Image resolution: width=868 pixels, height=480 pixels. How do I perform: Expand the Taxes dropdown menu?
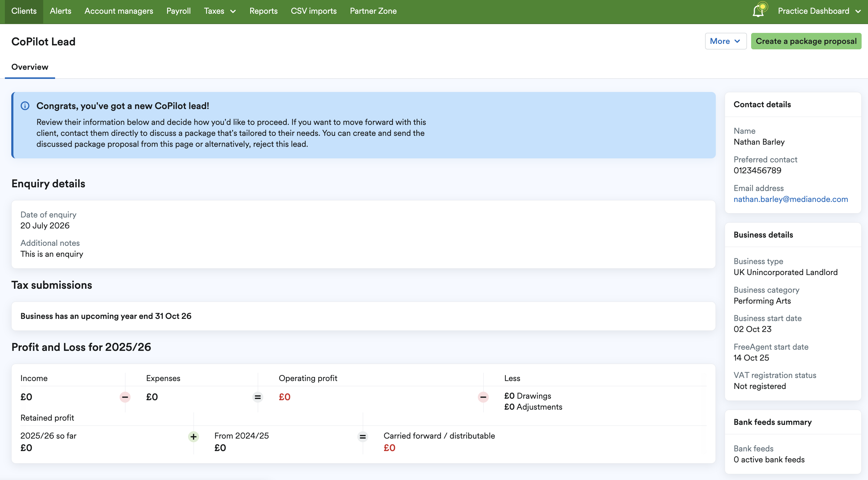(220, 11)
